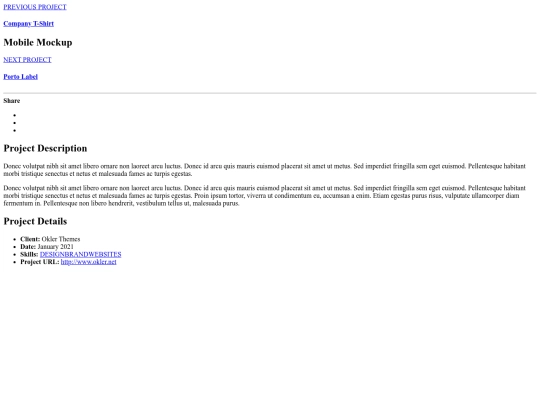
Task: Select the first empty Share bullet
Action: point(15,115)
